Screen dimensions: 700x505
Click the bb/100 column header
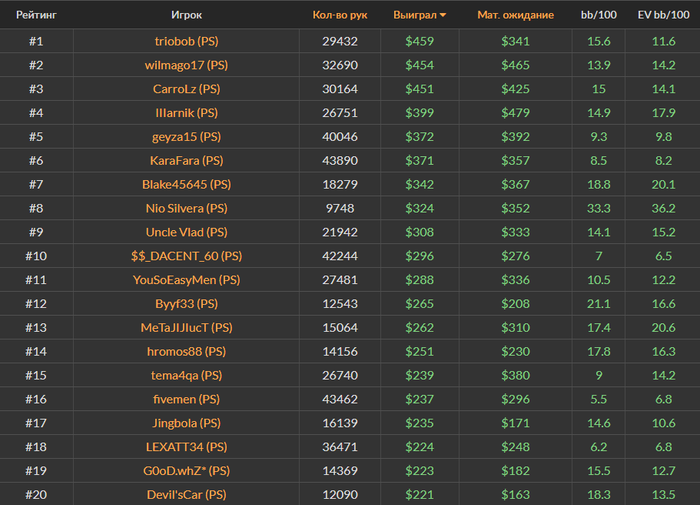coord(600,16)
